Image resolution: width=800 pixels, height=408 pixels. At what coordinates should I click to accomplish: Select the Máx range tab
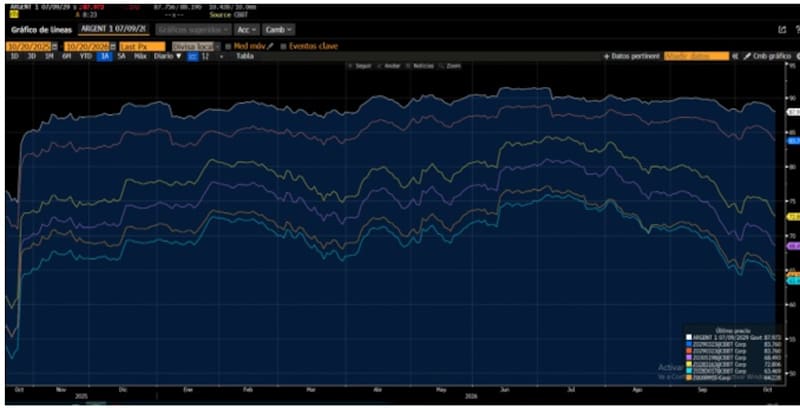point(140,56)
